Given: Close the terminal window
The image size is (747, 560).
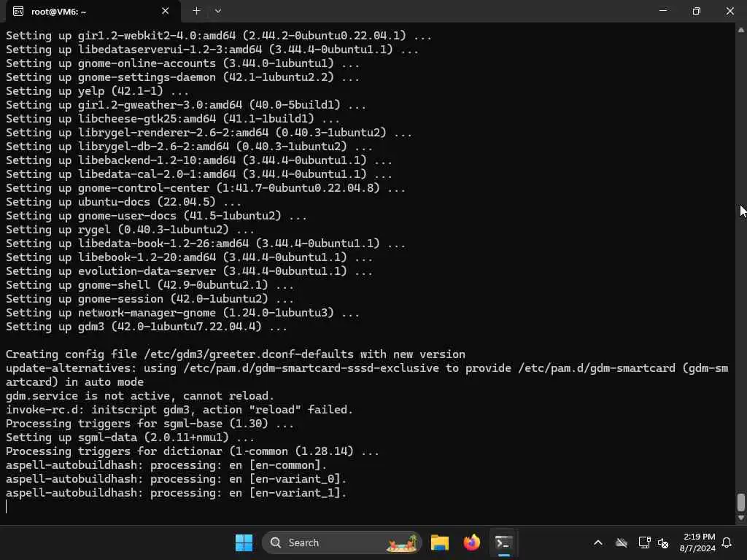Looking at the screenshot, I should 729,10.
